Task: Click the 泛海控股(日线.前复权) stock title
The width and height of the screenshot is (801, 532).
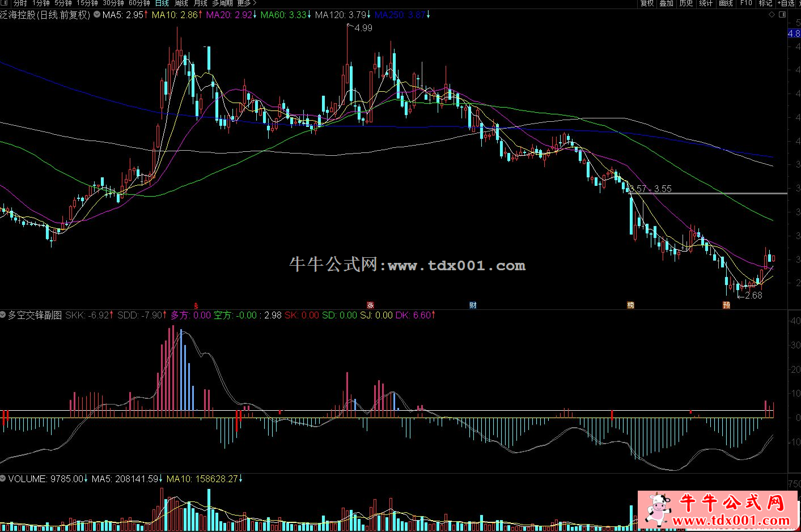Action: click(45, 15)
